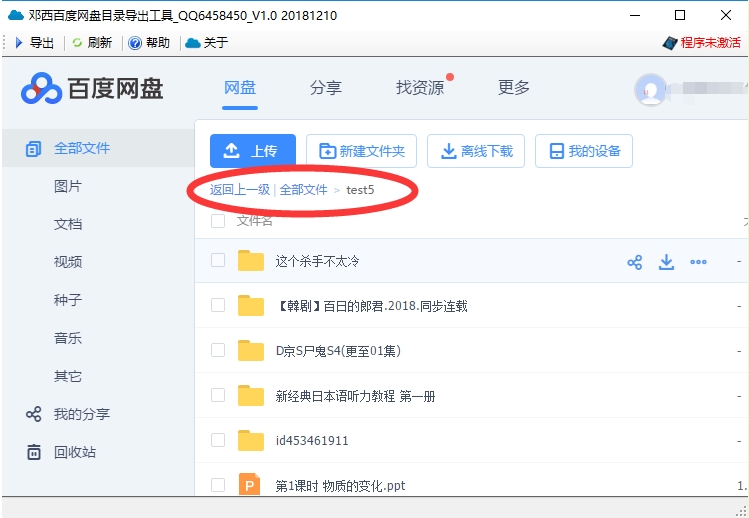Check the box for 这个杀手不太冷
Image resolution: width=749 pixels, height=518 pixels.
click(218, 260)
